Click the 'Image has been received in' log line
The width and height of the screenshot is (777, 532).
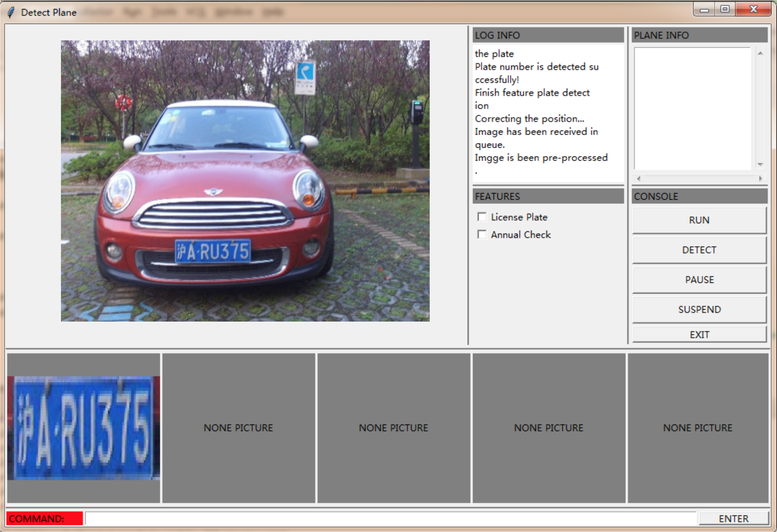point(536,132)
